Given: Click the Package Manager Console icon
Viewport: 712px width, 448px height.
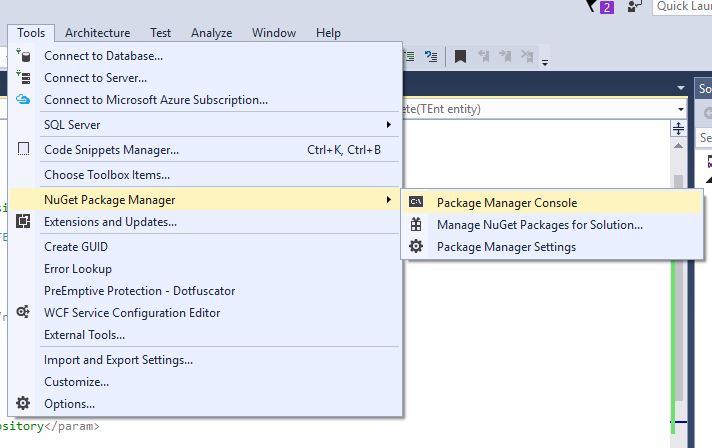Looking at the screenshot, I should click(x=416, y=203).
